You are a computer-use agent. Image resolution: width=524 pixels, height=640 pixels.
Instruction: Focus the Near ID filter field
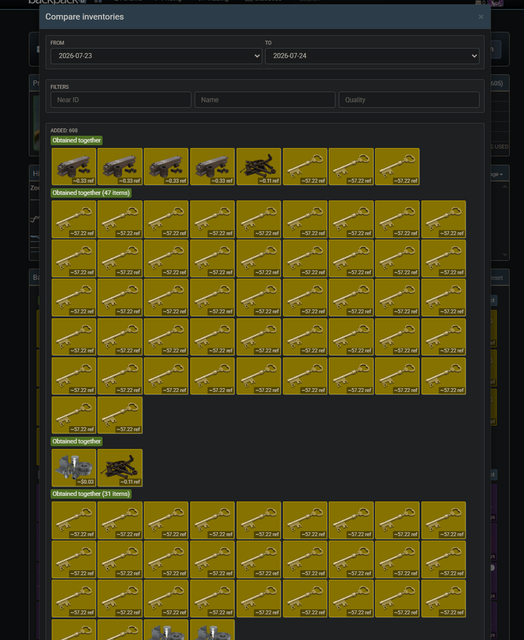(121, 100)
